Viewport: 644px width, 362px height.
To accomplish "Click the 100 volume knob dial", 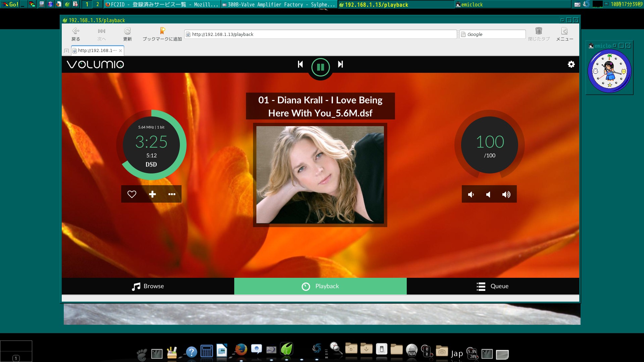I will click(x=489, y=145).
